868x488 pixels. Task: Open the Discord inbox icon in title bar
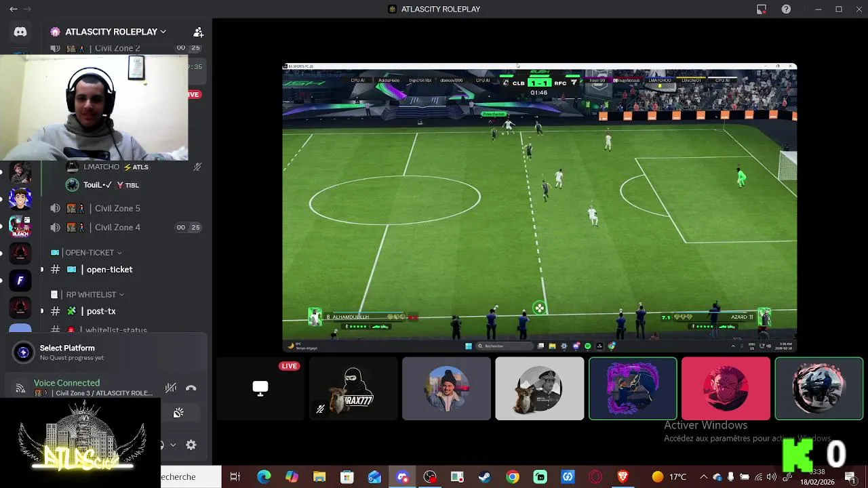coord(762,9)
